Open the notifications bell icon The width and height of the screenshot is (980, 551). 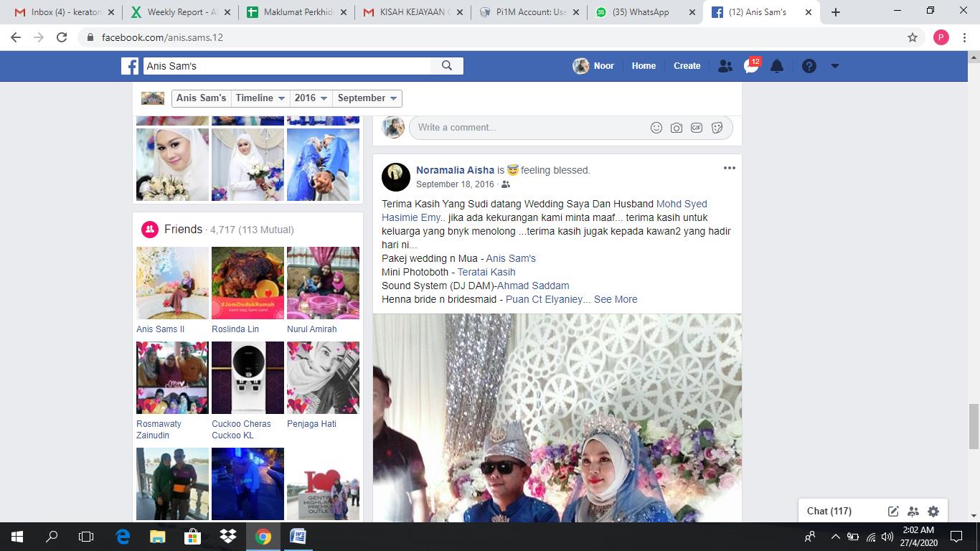pyautogui.click(x=777, y=66)
